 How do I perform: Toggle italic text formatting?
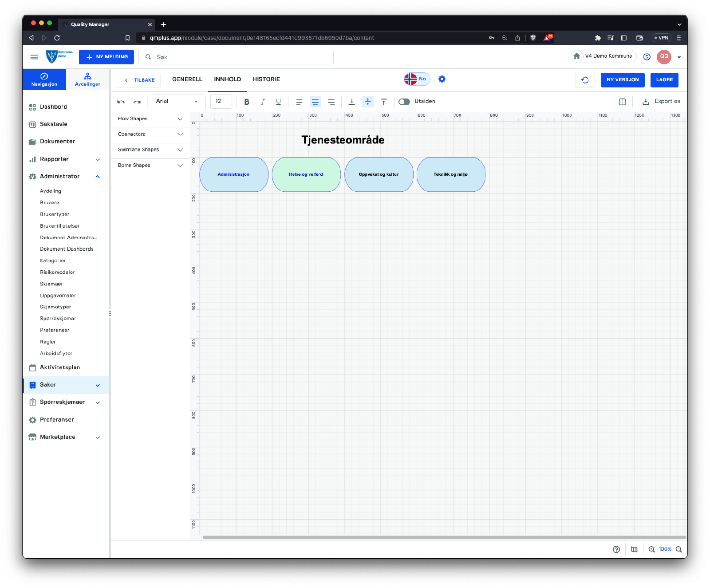[x=263, y=102]
